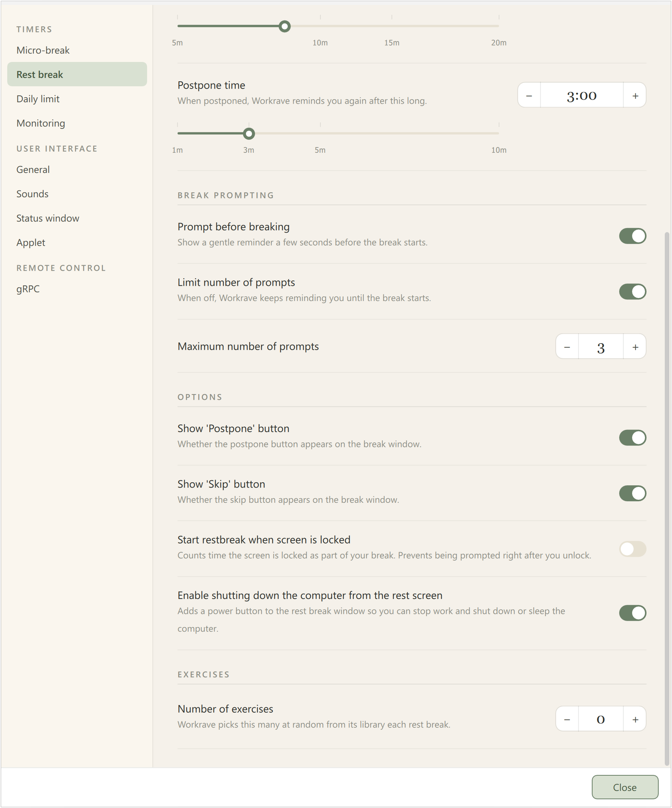Click the 5m label under postpone slider
This screenshot has height=808, width=672.
(320, 150)
